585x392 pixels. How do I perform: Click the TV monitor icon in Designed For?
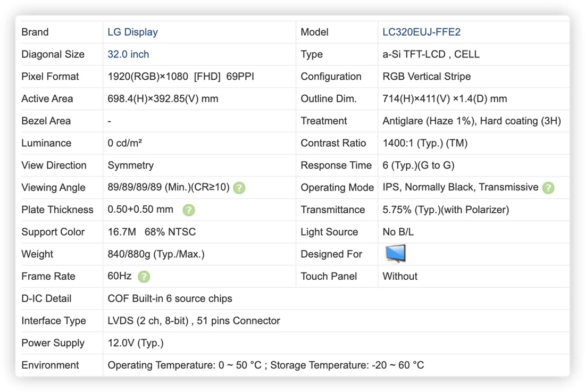396,254
